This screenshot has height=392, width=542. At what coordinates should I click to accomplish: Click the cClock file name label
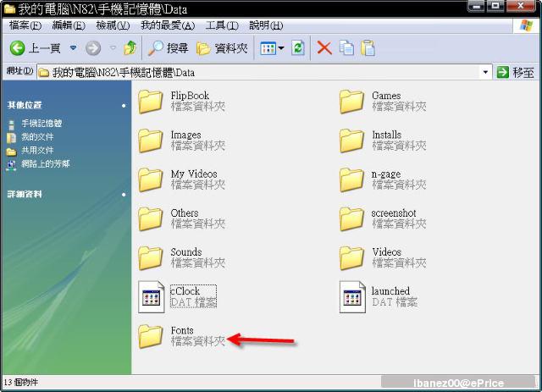point(185,291)
